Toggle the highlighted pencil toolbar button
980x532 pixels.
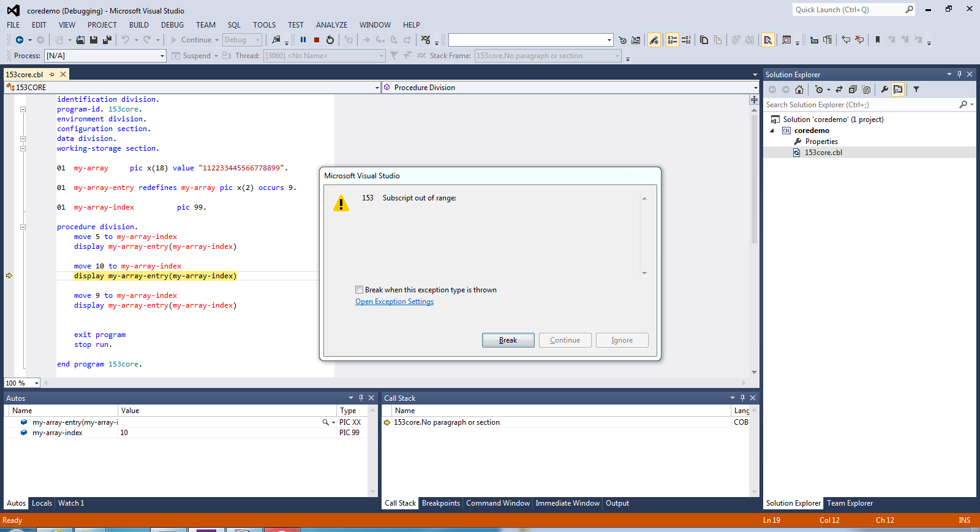(x=654, y=40)
